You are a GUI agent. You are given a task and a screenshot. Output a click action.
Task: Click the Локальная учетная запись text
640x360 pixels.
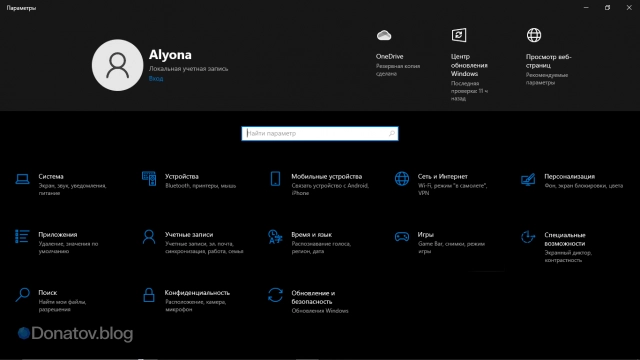click(x=188, y=69)
